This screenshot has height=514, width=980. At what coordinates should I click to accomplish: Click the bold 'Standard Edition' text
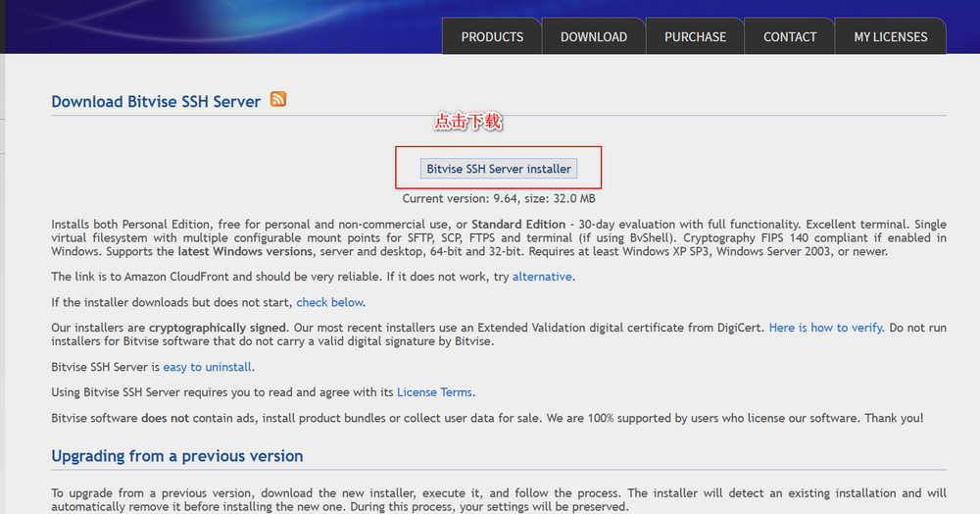518,224
